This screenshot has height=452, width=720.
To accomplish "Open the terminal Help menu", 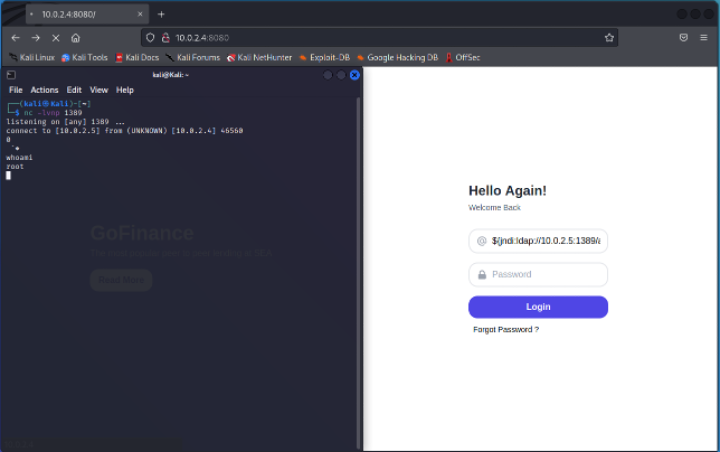I will point(124,90).
